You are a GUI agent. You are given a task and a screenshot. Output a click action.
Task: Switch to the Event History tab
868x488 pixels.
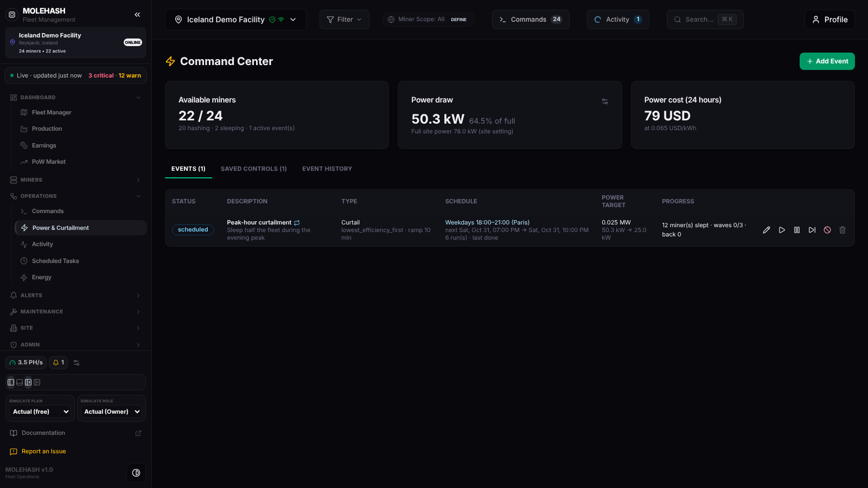327,169
